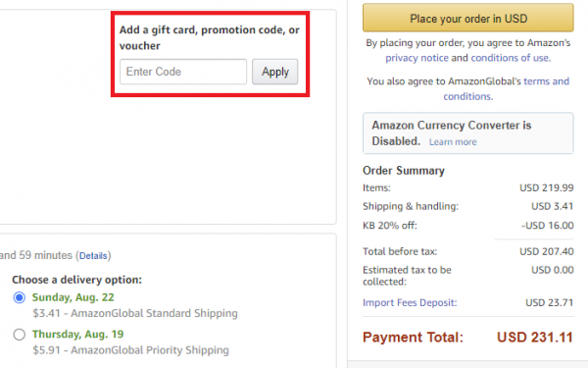Apply the gift card or promotion code

coord(274,72)
